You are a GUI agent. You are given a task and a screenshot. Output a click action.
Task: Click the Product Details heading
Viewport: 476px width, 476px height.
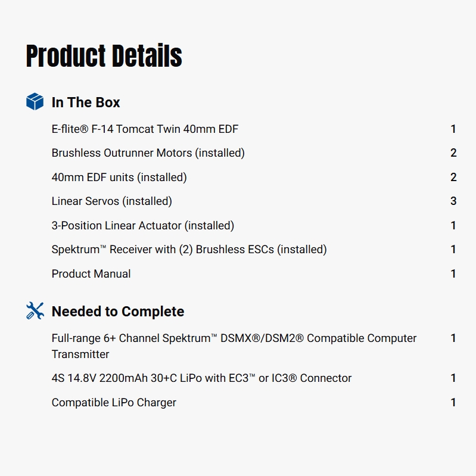tap(104, 55)
